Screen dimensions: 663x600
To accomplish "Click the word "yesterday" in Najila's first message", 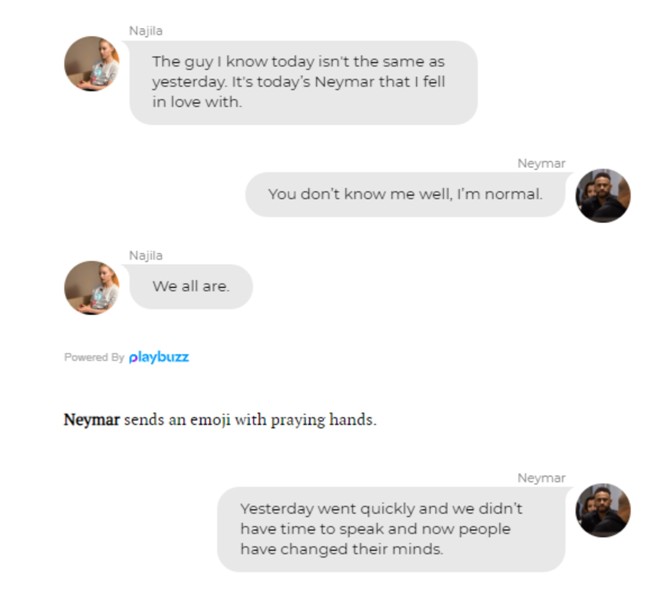I will pos(189,82).
